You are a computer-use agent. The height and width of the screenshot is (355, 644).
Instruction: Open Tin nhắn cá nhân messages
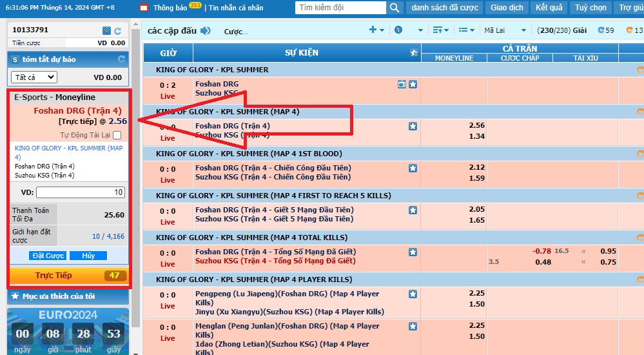pos(236,8)
